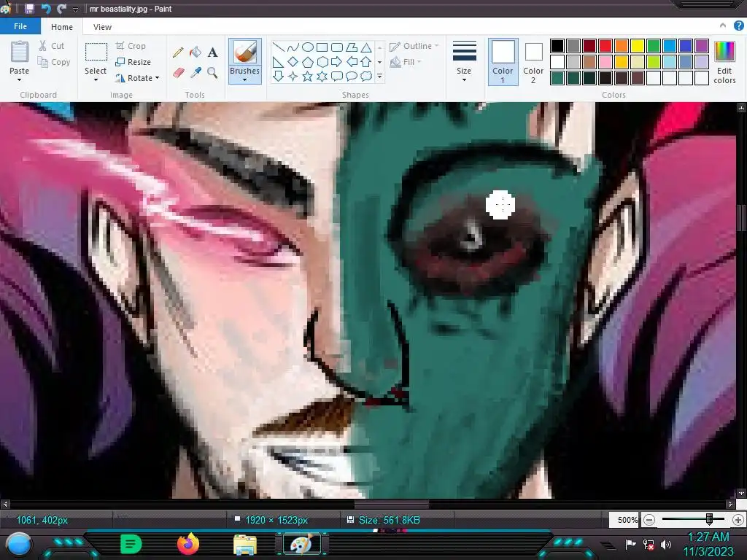Activate Color 1 foreground selector
Viewport: 747px width, 560px height.
[x=503, y=62]
